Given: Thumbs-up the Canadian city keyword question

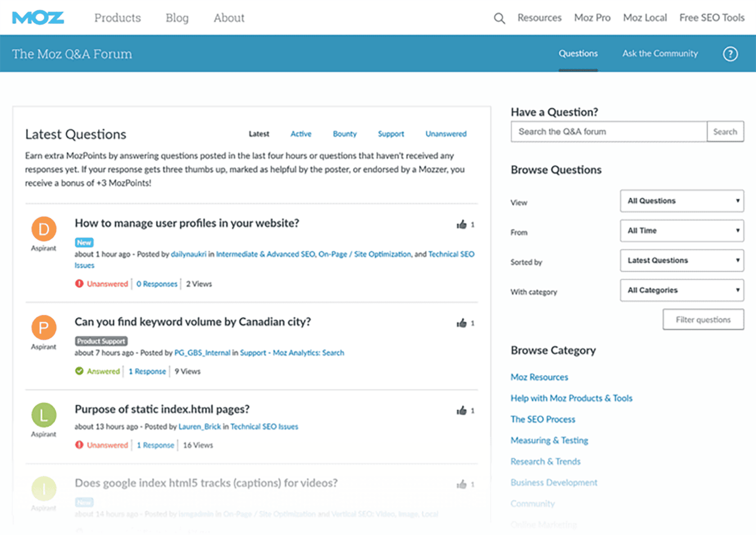Looking at the screenshot, I should (x=462, y=323).
